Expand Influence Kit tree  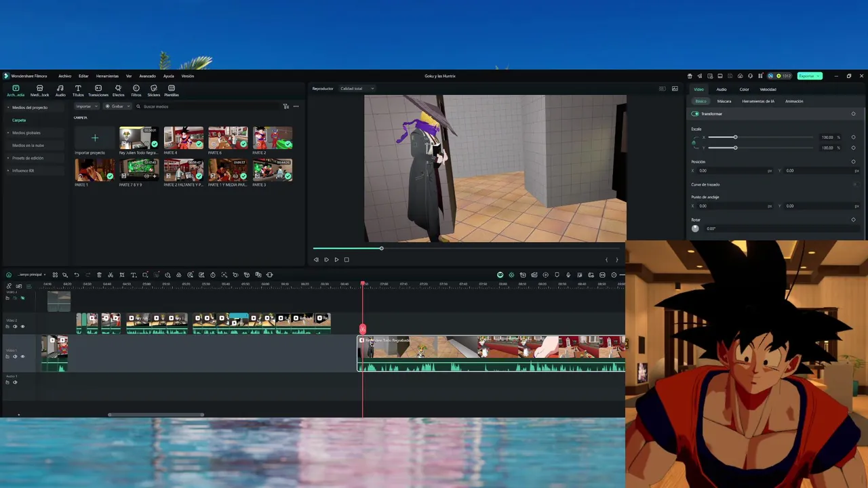(x=8, y=171)
